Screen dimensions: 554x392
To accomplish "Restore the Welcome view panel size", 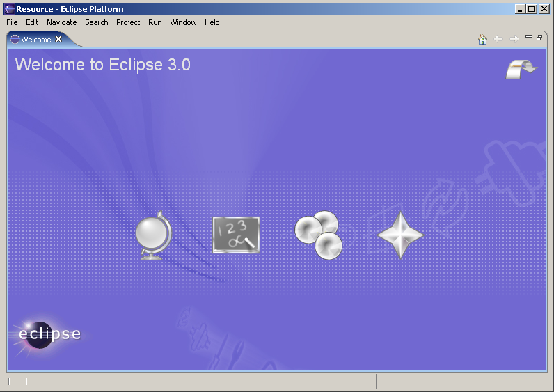I will [539, 38].
